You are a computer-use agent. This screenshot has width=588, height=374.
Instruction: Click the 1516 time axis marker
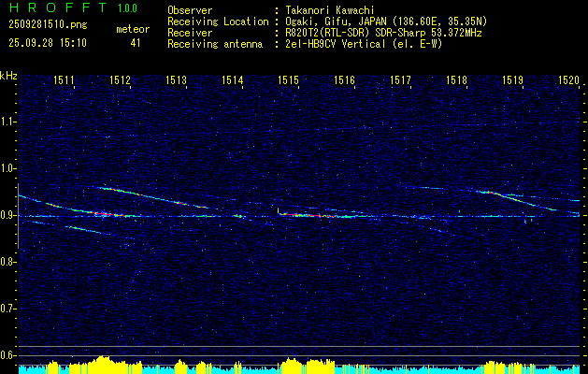click(344, 79)
